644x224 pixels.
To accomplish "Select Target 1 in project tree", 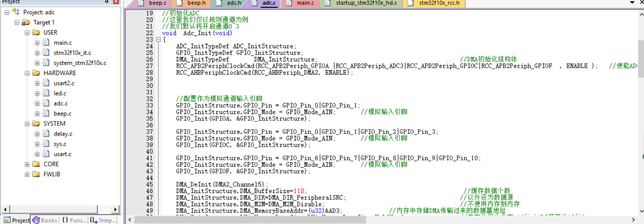I will (x=44, y=22).
